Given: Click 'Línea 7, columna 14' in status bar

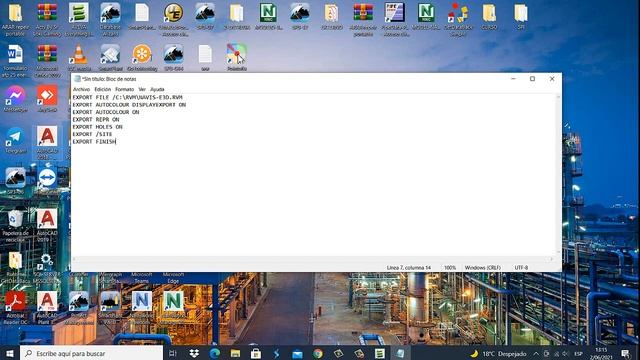Looking at the screenshot, I should click(x=409, y=268).
